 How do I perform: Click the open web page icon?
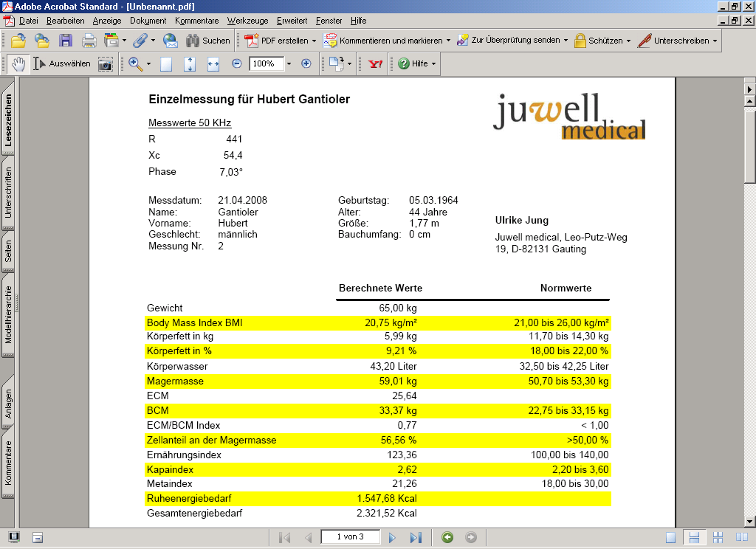click(x=42, y=41)
